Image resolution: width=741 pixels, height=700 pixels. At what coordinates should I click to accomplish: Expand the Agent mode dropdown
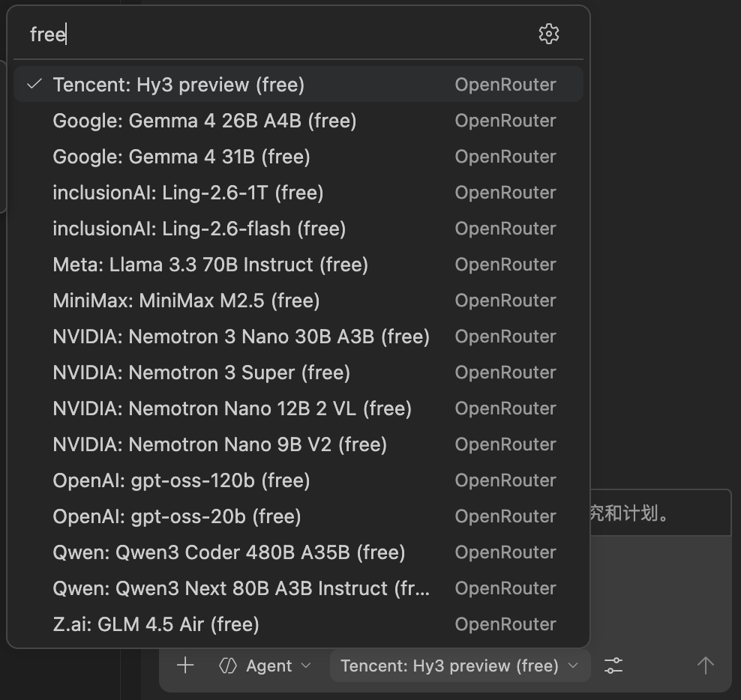pos(265,666)
